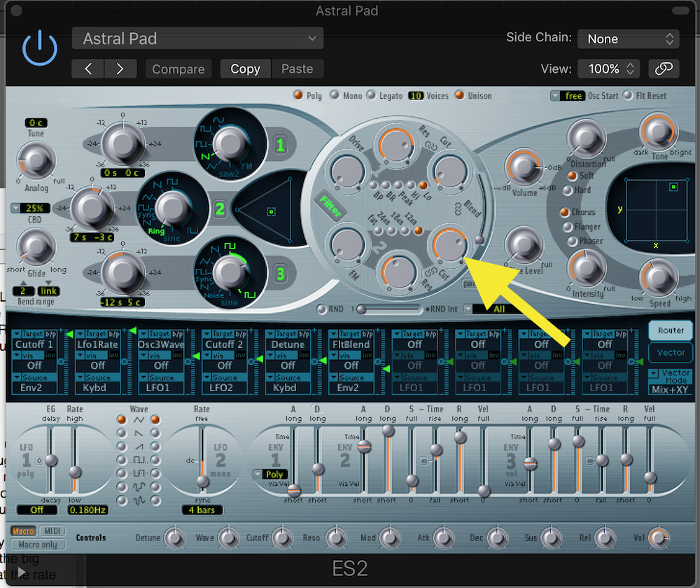The height and width of the screenshot is (588, 700).
Task: Click the Volume knob
Action: (524, 167)
